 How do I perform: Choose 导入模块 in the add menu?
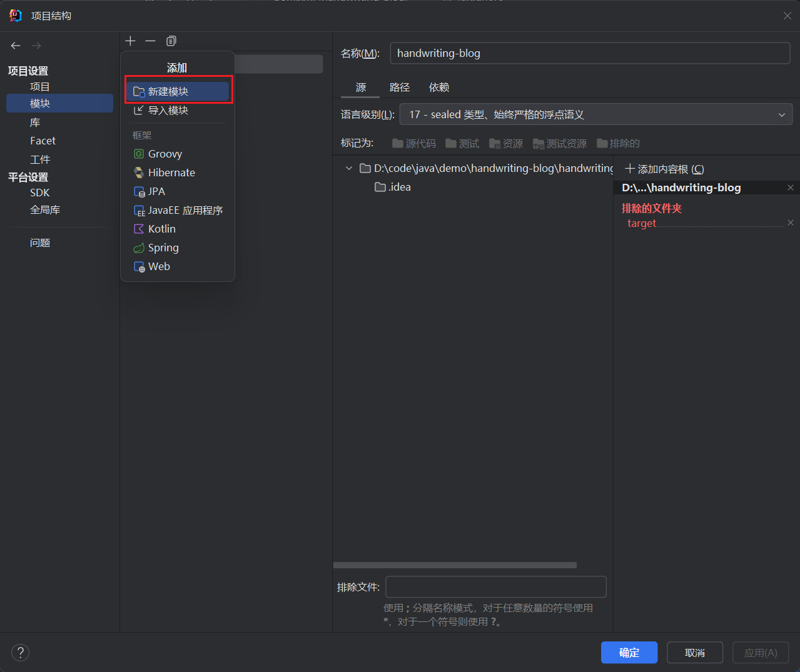tap(178, 110)
